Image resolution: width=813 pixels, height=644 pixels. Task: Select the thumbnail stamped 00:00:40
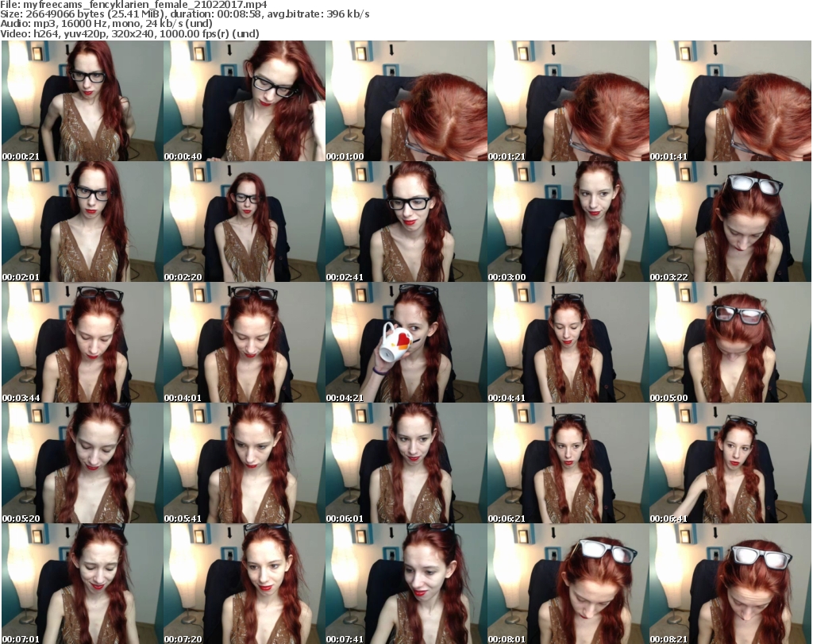click(x=245, y=101)
